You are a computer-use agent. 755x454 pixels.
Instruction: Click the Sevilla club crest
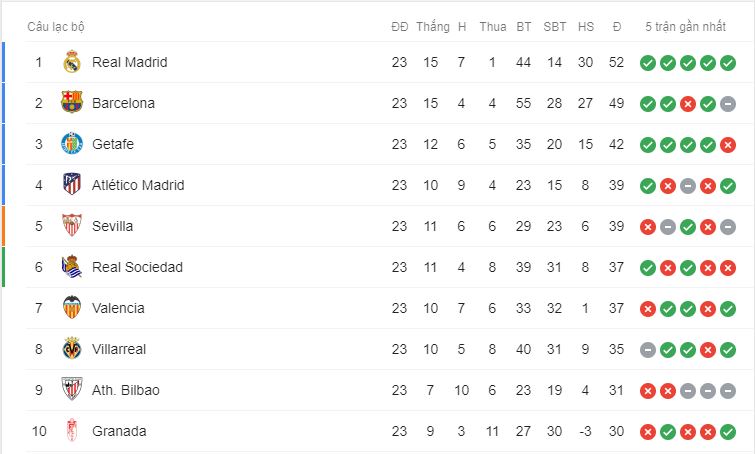tap(72, 225)
